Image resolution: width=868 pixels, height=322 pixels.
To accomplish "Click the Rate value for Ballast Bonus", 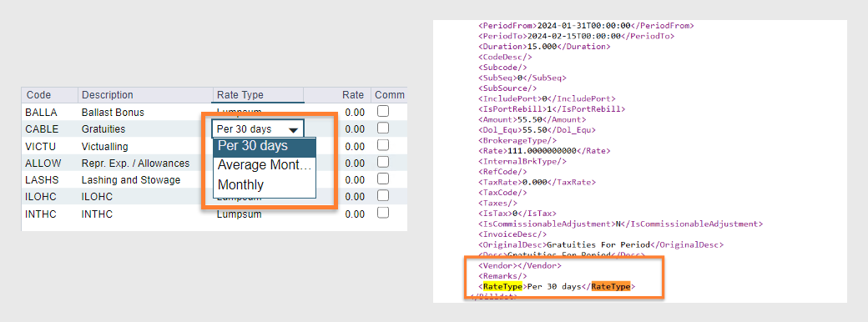I will point(355,113).
